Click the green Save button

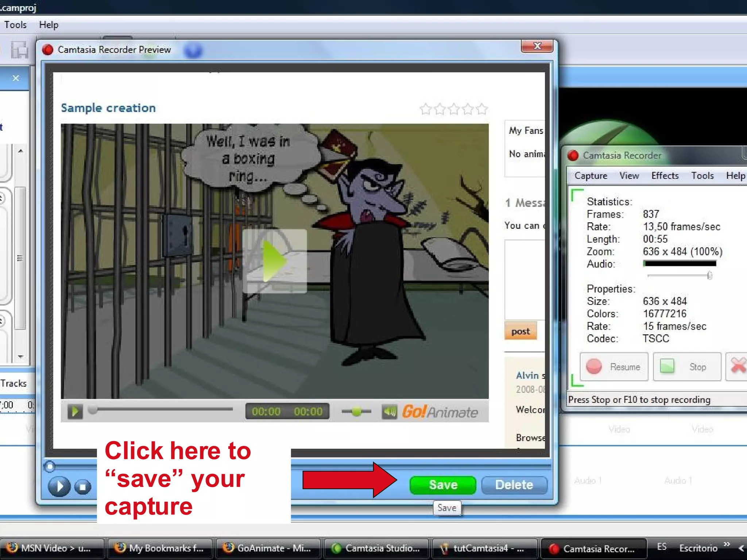pos(442,485)
